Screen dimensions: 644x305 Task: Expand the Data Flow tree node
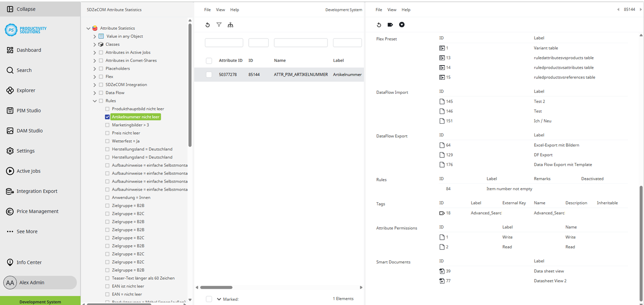(95, 92)
